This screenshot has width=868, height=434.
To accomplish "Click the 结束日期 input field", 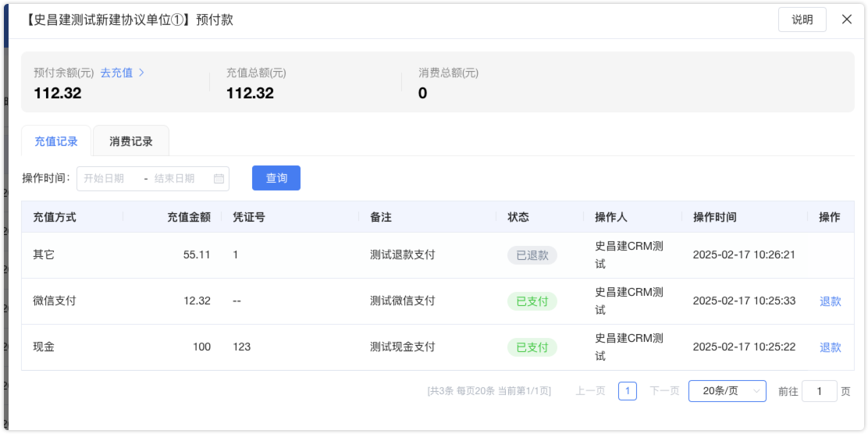I will (180, 178).
